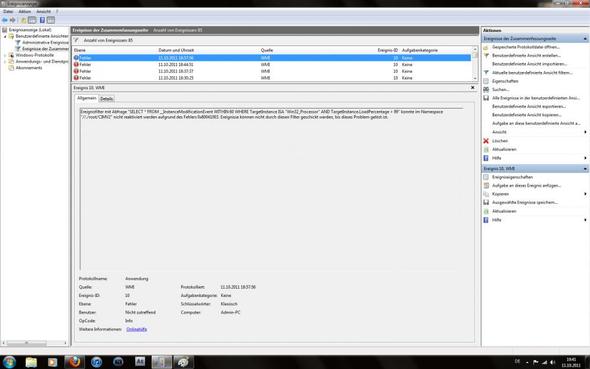Click Benutzerdefinierte Ansicht erstellen action
The image size is (590, 369).
[526, 56]
